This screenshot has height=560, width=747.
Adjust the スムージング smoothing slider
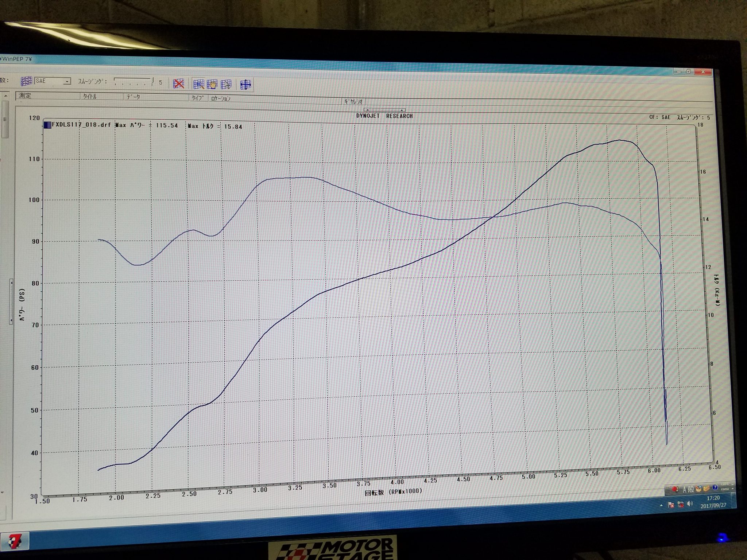click(x=134, y=81)
